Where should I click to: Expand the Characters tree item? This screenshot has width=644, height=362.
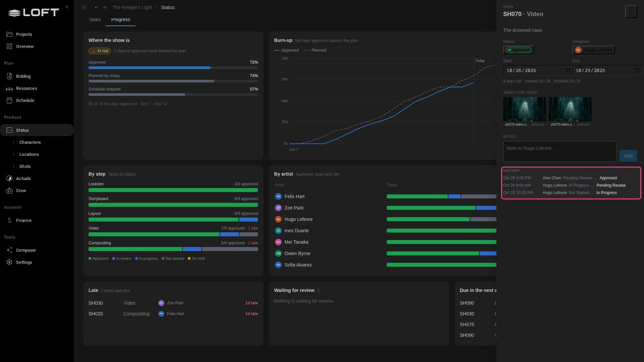point(14,142)
